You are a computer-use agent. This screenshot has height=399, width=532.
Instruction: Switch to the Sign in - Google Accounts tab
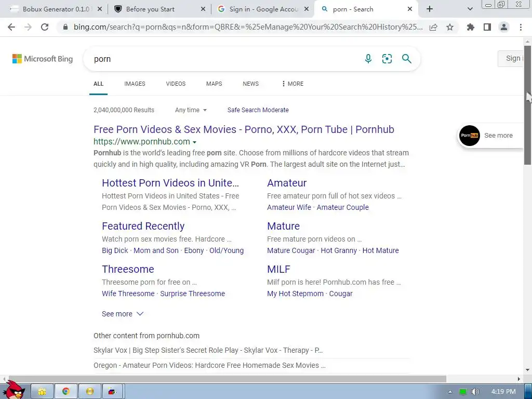click(x=263, y=9)
